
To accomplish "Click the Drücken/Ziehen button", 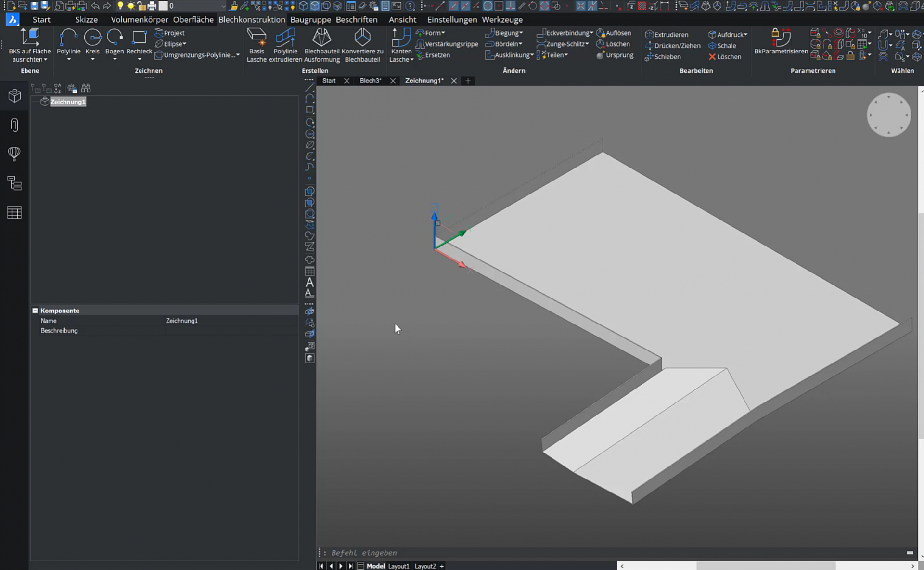I will [673, 46].
